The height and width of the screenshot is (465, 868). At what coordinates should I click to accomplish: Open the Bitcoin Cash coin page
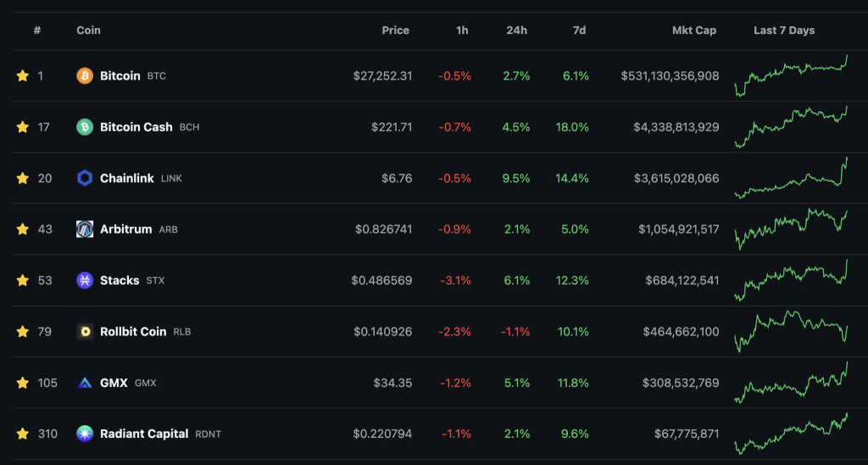(136, 127)
